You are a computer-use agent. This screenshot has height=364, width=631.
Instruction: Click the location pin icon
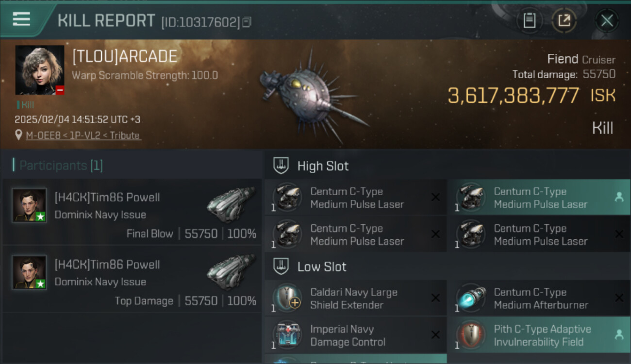18,135
